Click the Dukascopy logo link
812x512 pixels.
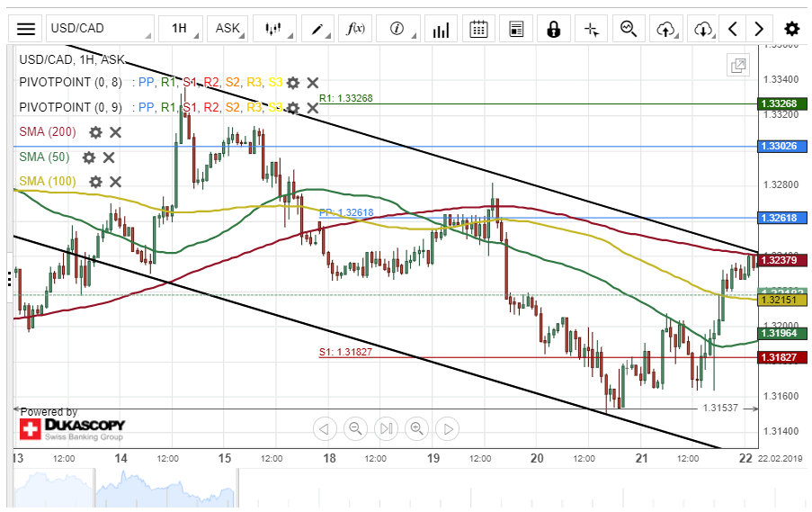coord(72,429)
